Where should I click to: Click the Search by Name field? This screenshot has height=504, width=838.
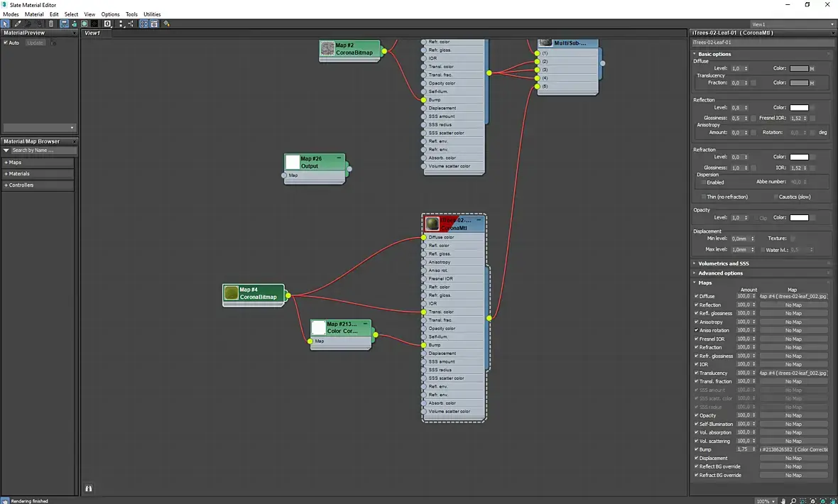click(x=44, y=150)
